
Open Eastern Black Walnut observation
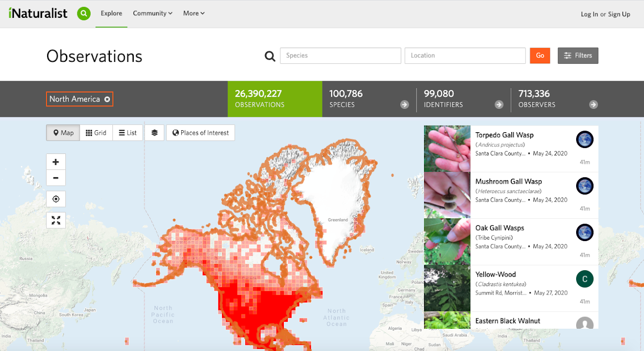tap(508, 321)
